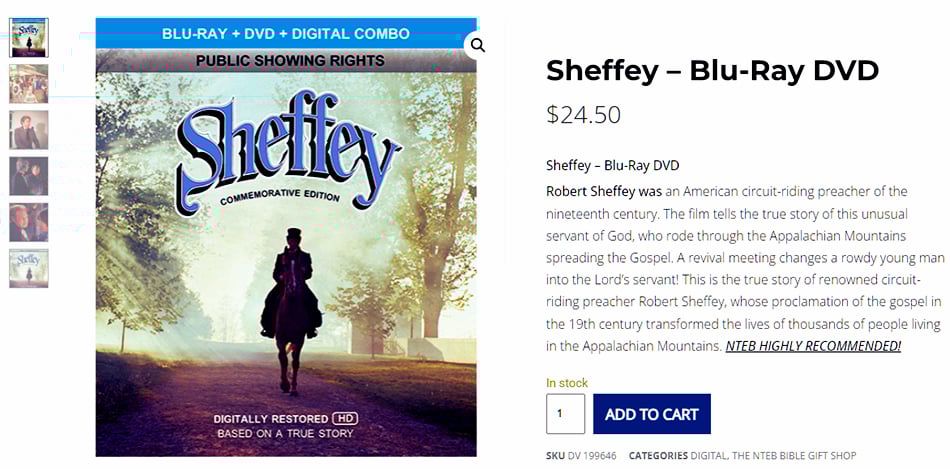This screenshot has width=950, height=469.
Task: Click the NTEB Highly Recommended link
Action: pos(813,346)
